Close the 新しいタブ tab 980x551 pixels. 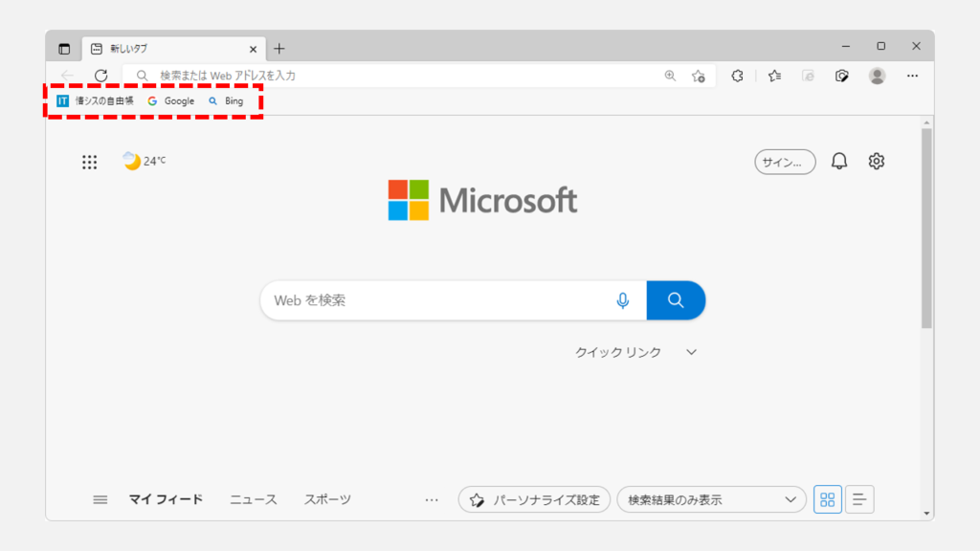pyautogui.click(x=253, y=49)
